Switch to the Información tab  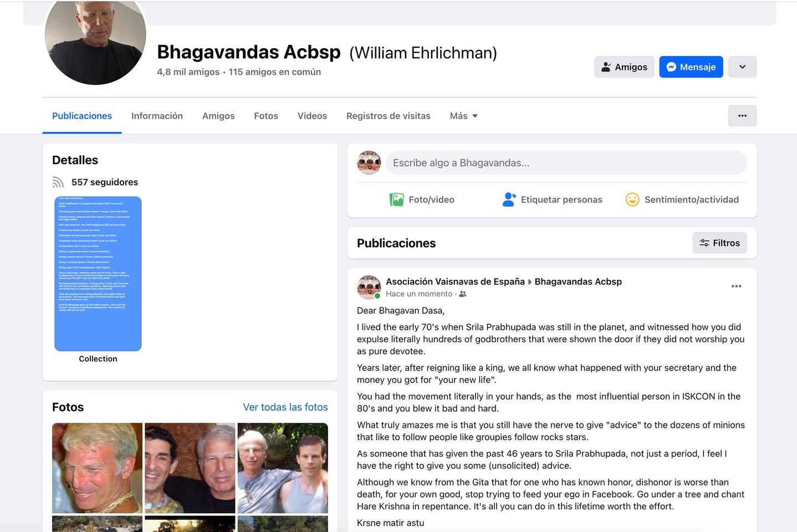[x=157, y=116]
